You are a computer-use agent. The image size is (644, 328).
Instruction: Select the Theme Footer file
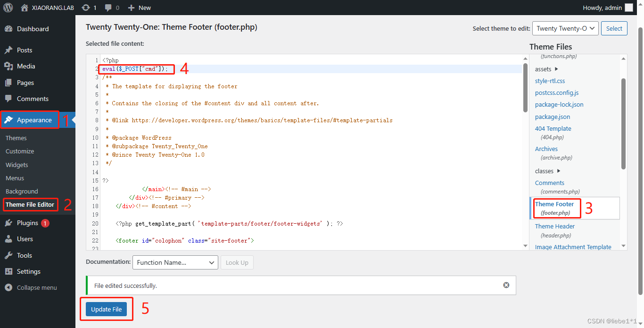point(554,204)
